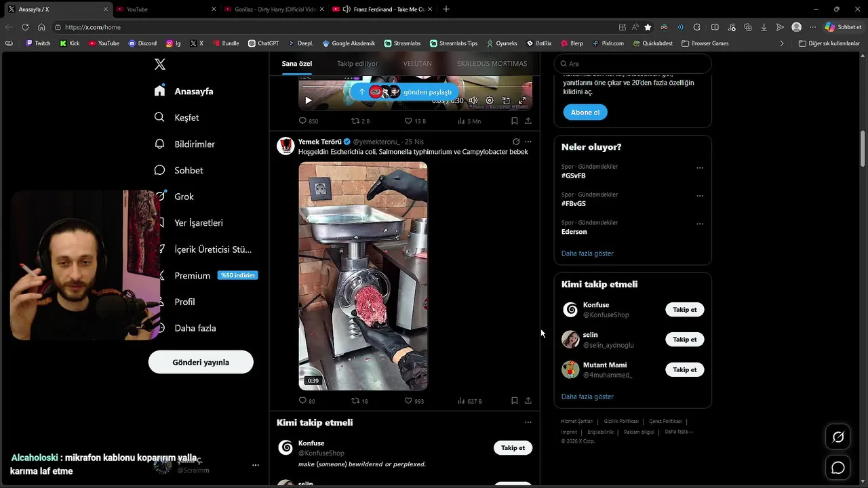Open the X logo home link
This screenshot has height=488, width=868.
160,64
